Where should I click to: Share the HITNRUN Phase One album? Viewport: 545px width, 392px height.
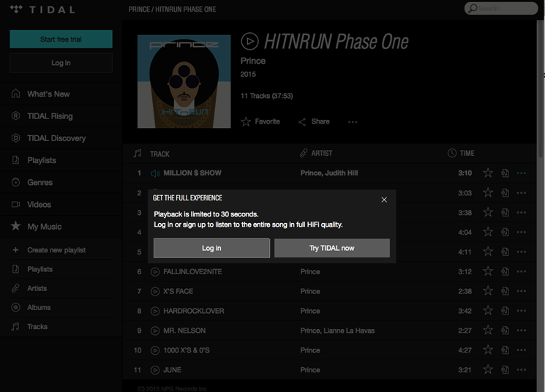coord(314,122)
